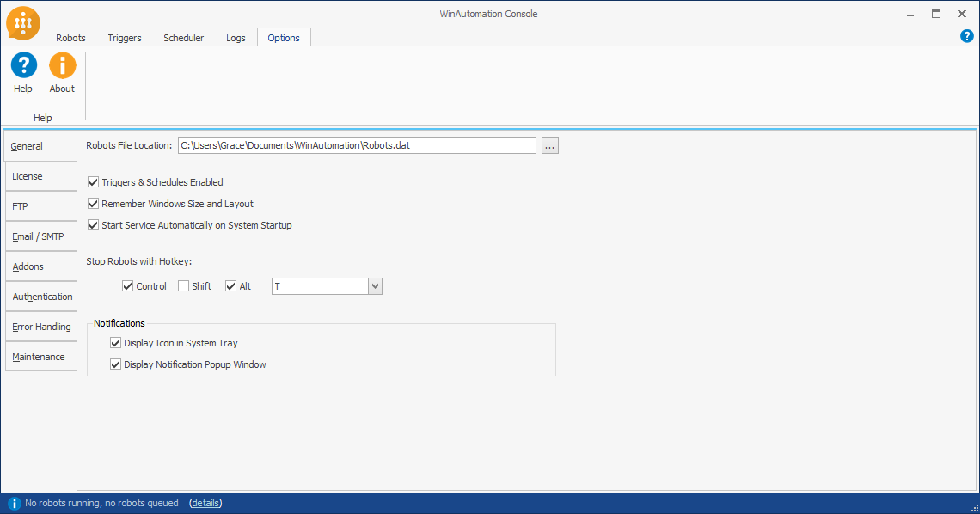Close the WinAutomation Console window

click(962, 14)
